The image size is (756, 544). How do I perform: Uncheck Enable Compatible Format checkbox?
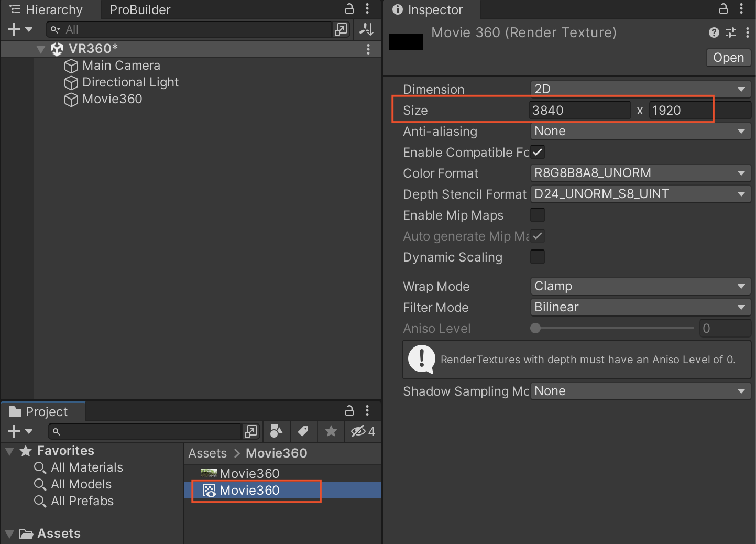click(538, 152)
